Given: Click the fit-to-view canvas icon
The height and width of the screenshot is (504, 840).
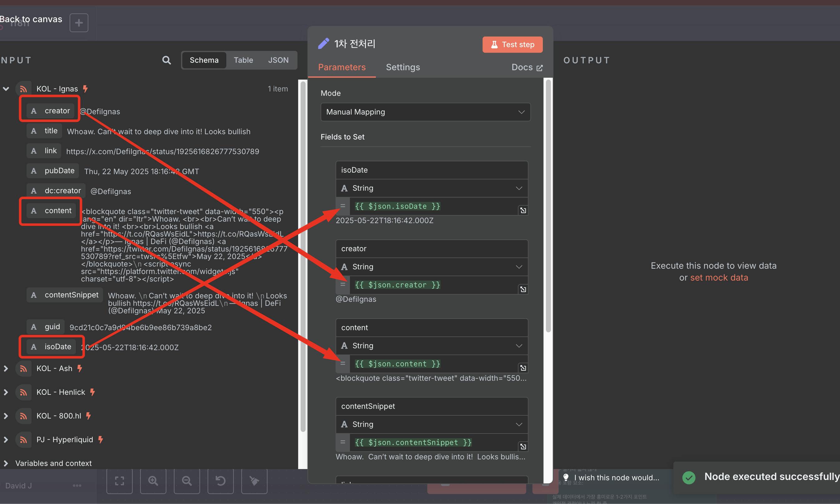Looking at the screenshot, I should pos(119,481).
